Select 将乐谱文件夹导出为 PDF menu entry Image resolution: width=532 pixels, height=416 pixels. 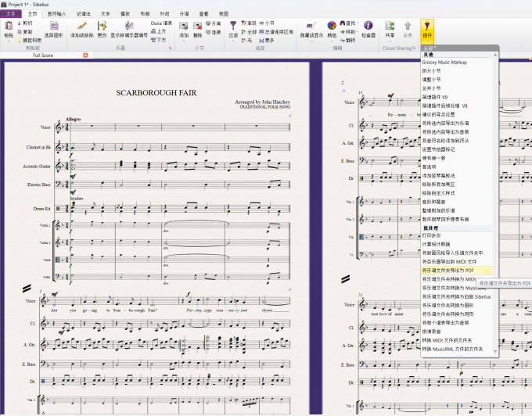453,270
